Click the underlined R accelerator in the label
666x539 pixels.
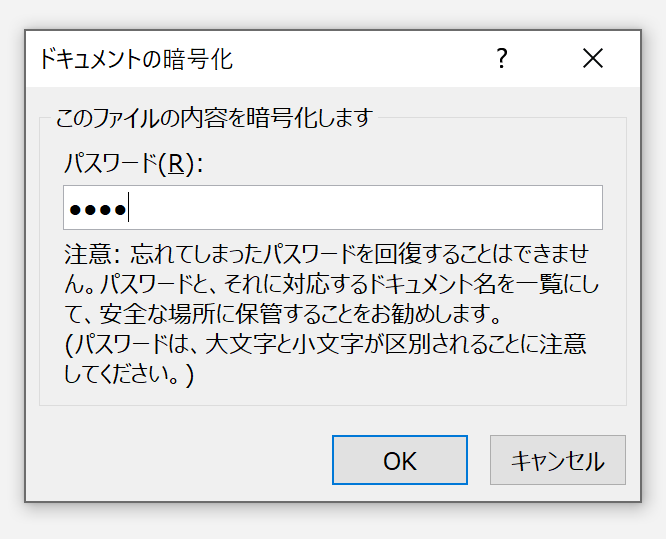coord(177,163)
